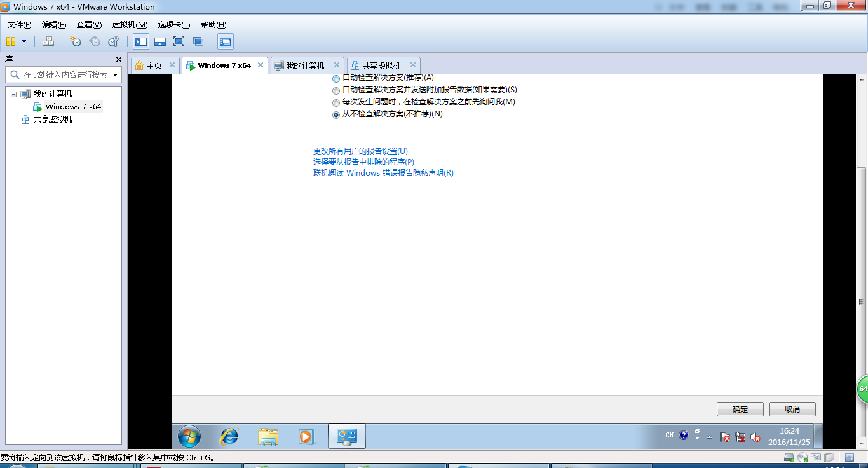
Task: Click the revert to snapshot icon
Action: [95, 41]
